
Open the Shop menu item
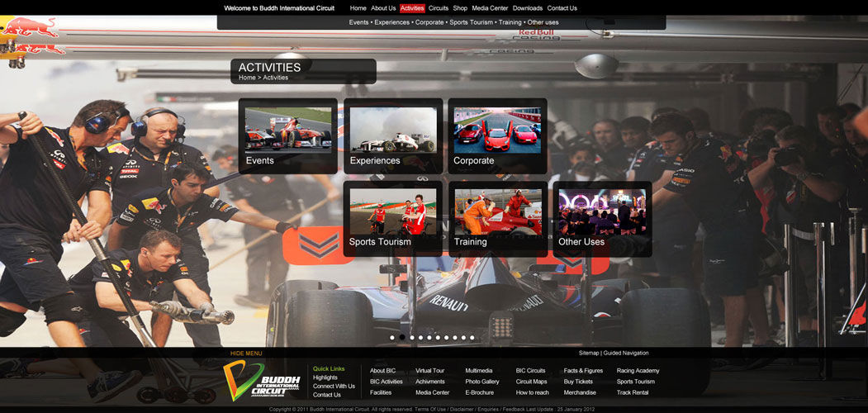(460, 8)
